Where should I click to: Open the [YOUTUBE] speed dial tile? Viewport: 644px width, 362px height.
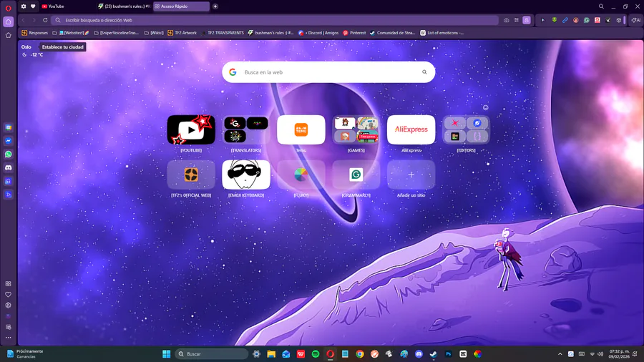(x=191, y=129)
